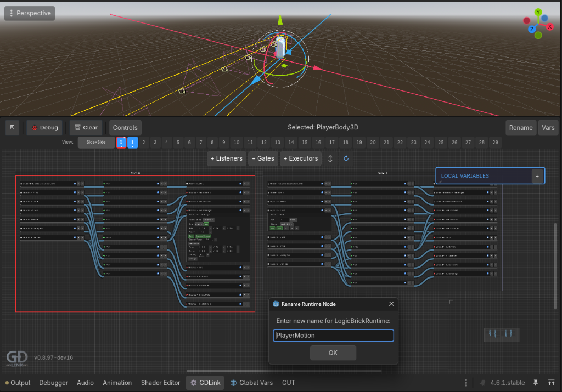
Task: Open the Perspective viewport menu
Action: click(x=29, y=13)
